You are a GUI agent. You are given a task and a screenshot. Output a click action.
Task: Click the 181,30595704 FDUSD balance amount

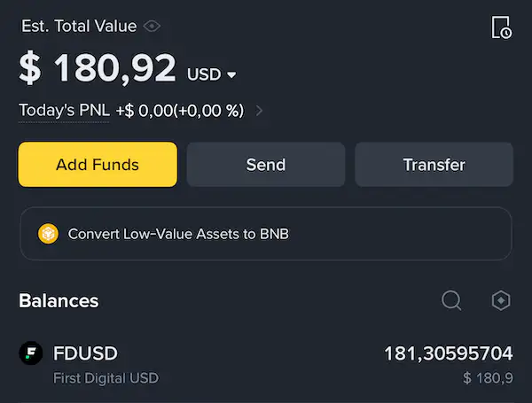pos(449,353)
